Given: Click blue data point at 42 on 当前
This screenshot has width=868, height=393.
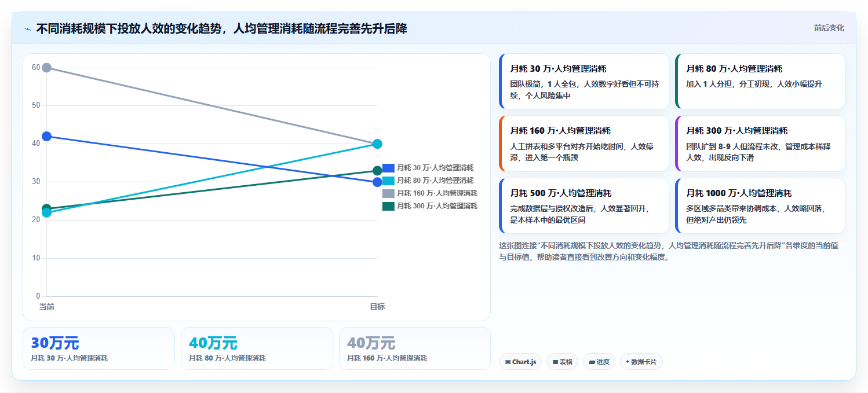Looking at the screenshot, I should 47,137.
